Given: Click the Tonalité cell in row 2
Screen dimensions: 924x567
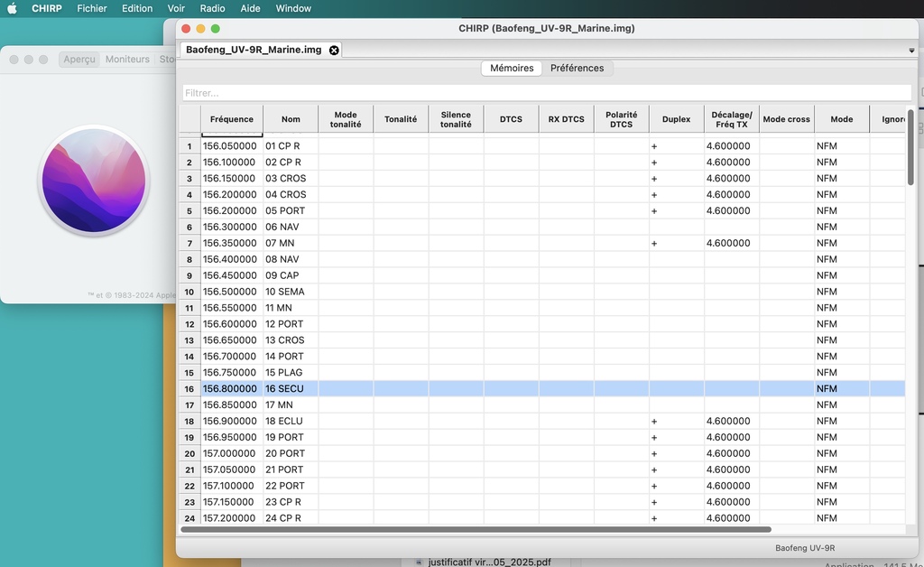Looking at the screenshot, I should pyautogui.click(x=401, y=163).
